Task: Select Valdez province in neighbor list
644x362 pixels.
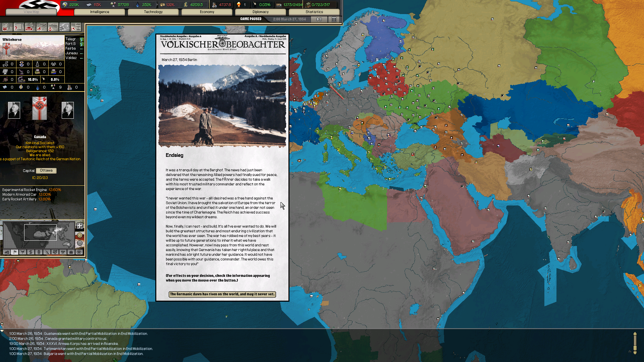Action: 71,58
